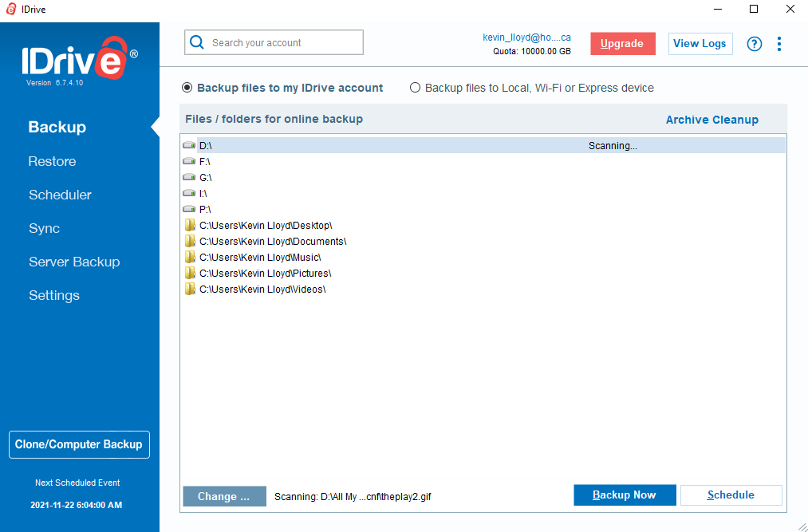The image size is (808, 532).
Task: Click the kevin_lloyd account email link
Action: (x=526, y=37)
